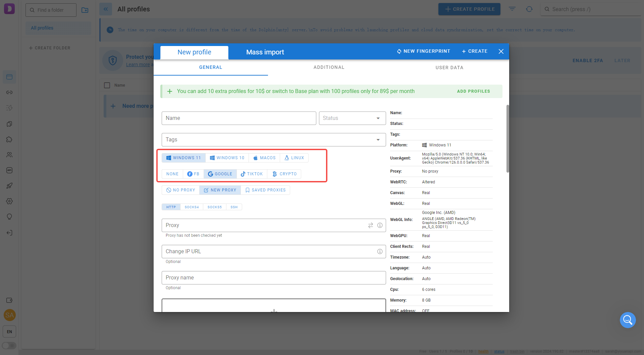The height and width of the screenshot is (355, 644).
Task: Open the wallet billing sidebar icon
Action: pos(9,300)
